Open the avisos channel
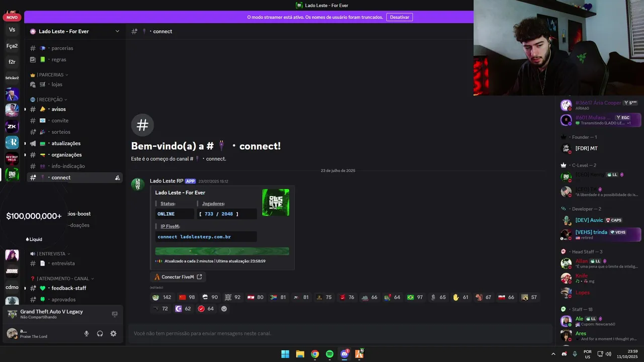644x362 pixels. click(x=75, y=109)
